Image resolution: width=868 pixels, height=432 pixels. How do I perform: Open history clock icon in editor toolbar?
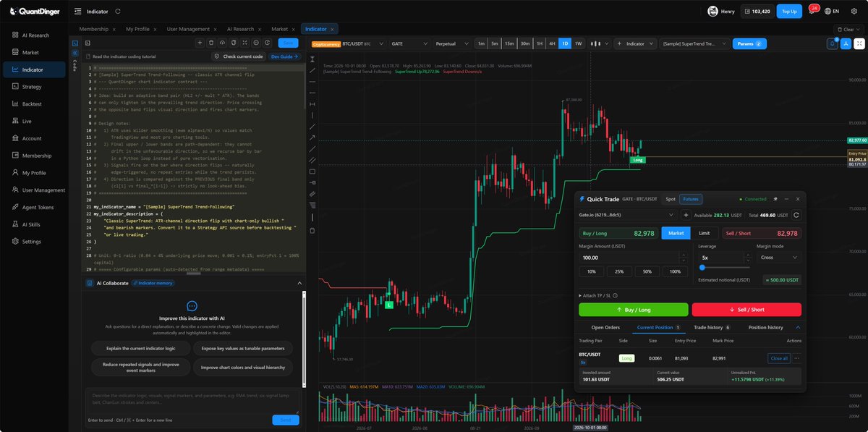pyautogui.click(x=267, y=43)
